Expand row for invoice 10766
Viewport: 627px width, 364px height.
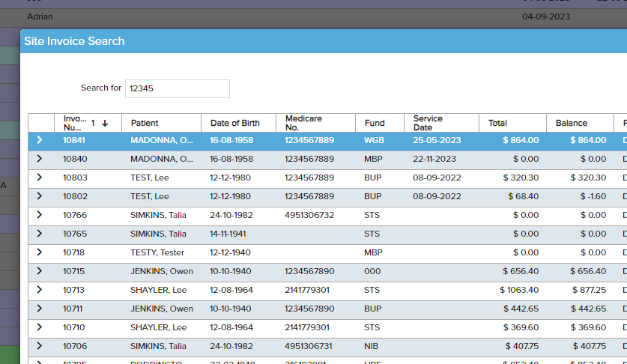[39, 215]
